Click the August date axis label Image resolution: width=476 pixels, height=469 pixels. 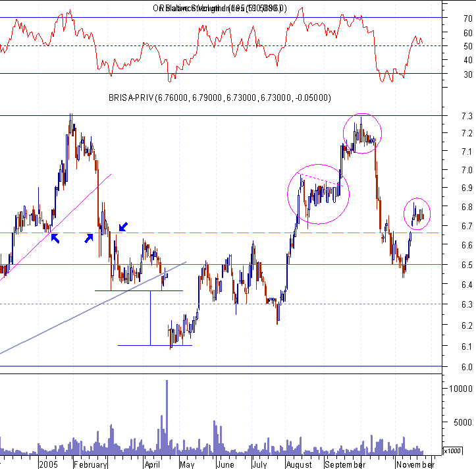click(x=299, y=464)
